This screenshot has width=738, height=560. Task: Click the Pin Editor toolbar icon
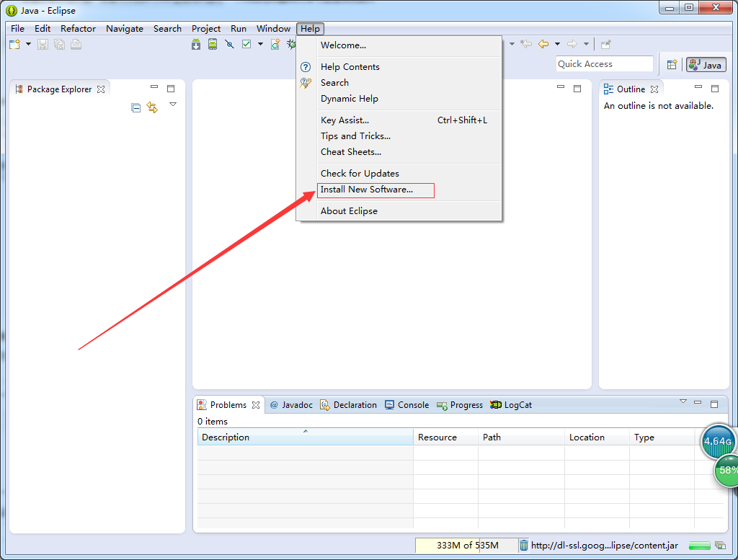tap(605, 44)
